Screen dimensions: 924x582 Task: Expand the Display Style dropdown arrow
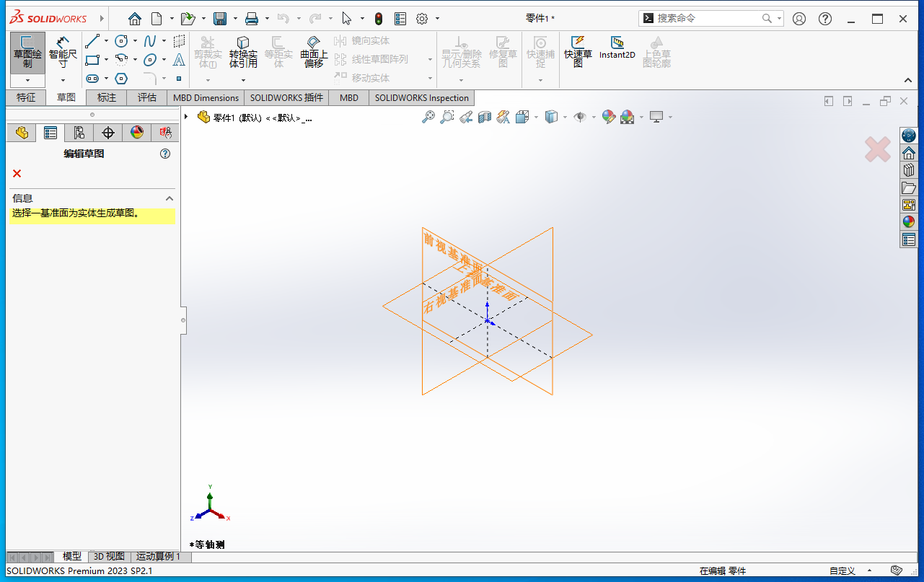tap(565, 117)
